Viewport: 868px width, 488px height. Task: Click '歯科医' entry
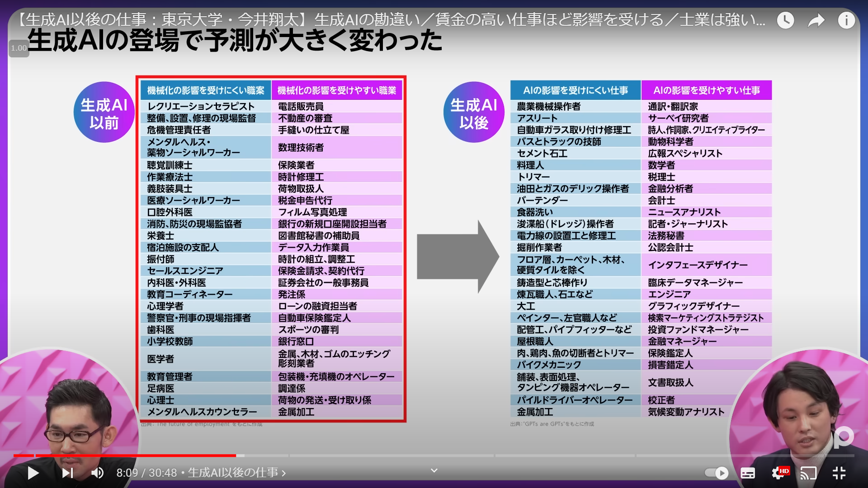pos(160,329)
